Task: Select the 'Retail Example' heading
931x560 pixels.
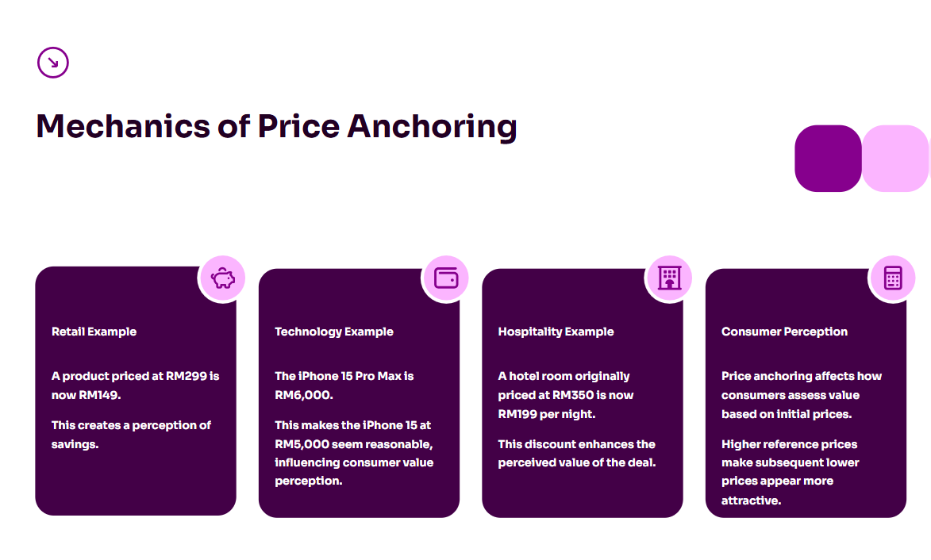Action: point(94,332)
